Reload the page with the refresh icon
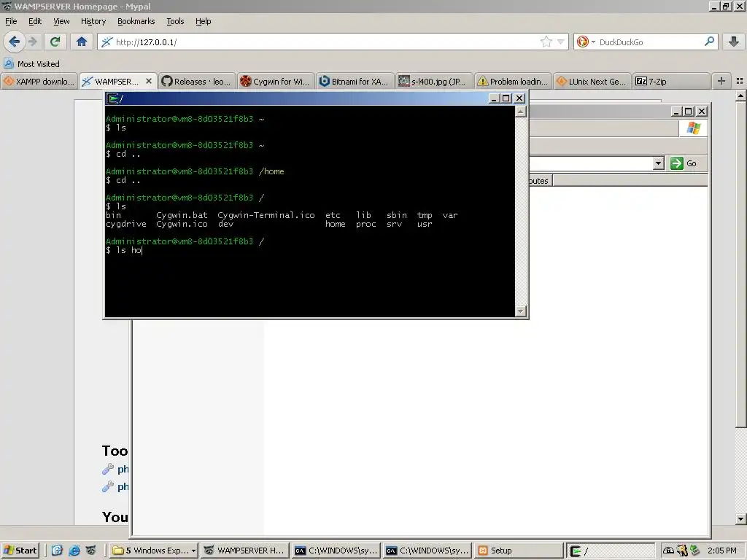The width and height of the screenshot is (747, 560). coord(55,42)
